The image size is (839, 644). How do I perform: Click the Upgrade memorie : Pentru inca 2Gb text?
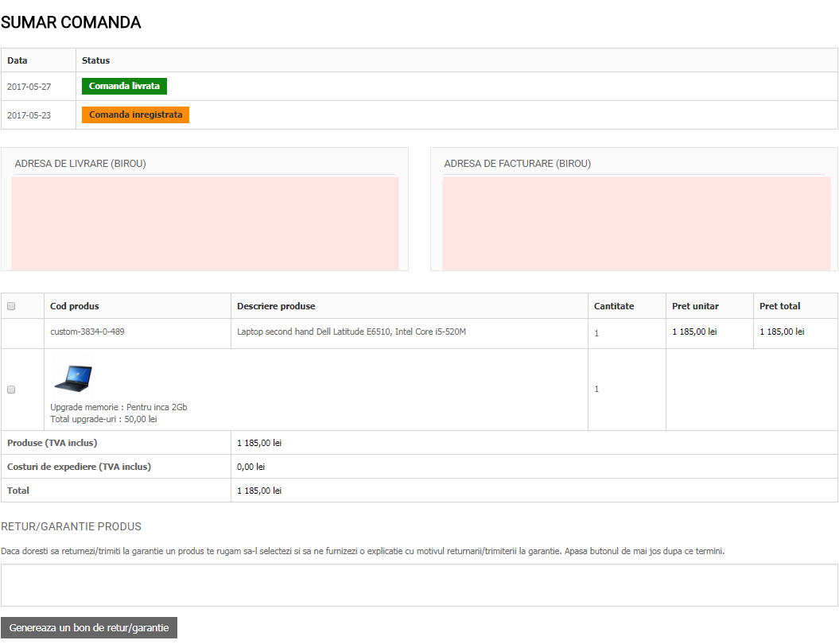pyautogui.click(x=118, y=407)
